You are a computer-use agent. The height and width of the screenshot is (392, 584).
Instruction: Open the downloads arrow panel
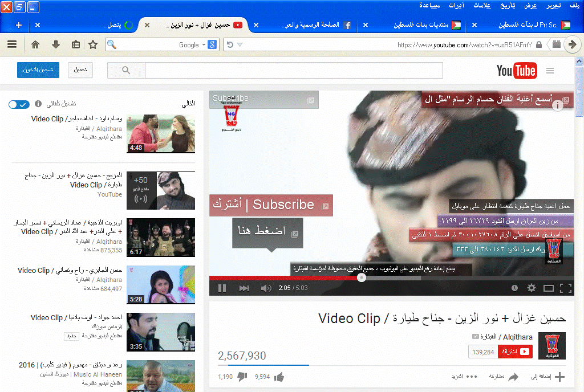(56, 44)
